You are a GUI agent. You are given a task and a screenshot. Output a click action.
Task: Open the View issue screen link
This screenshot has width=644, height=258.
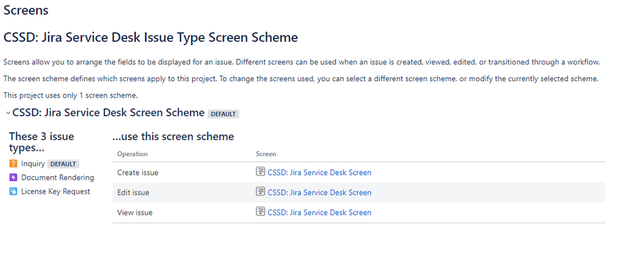click(319, 212)
